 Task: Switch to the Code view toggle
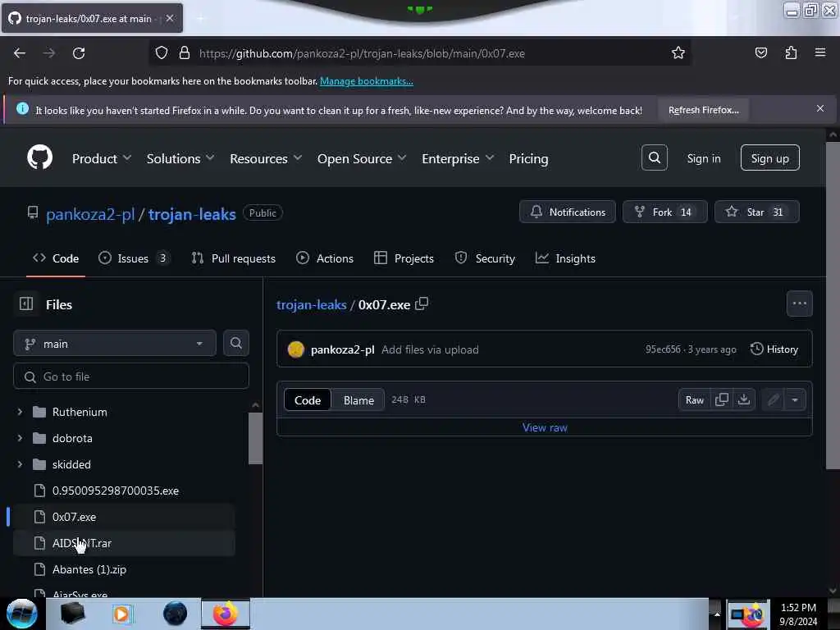click(x=308, y=400)
